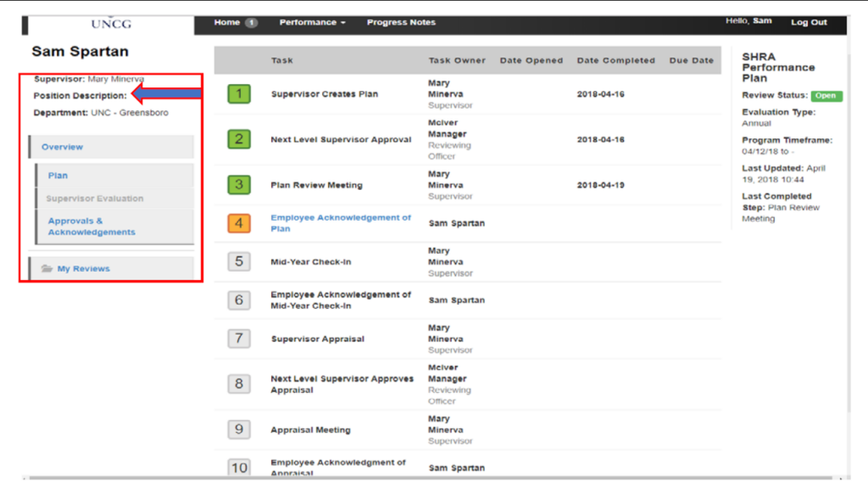Viewport: 868px width, 487px height.
Task: Click the gray step 7 badge
Action: coord(239,339)
